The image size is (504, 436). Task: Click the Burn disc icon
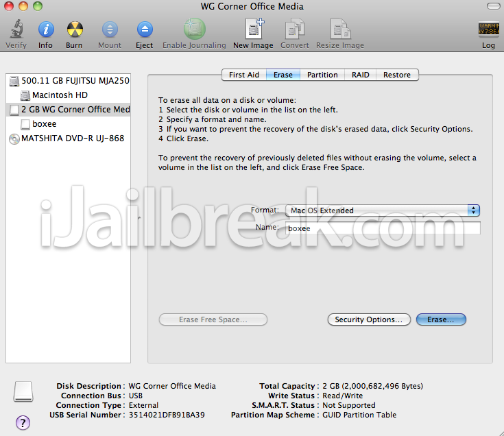click(x=75, y=29)
